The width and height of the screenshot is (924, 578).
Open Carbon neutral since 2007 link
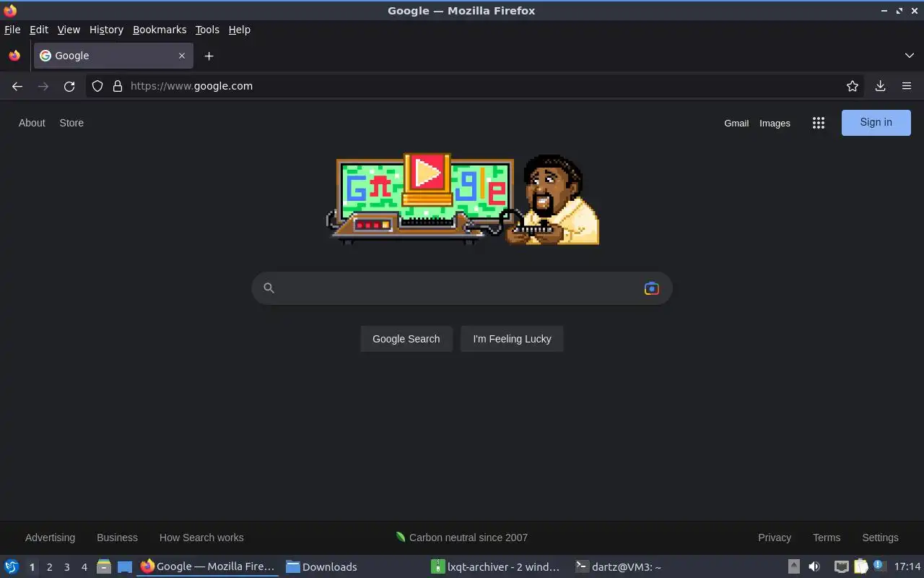pos(462,538)
